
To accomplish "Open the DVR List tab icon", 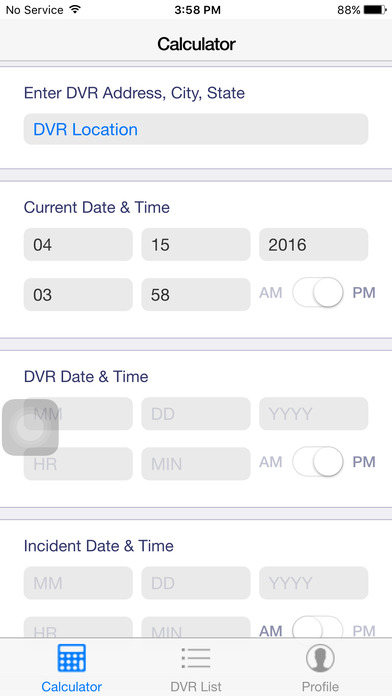I will coord(196,658).
